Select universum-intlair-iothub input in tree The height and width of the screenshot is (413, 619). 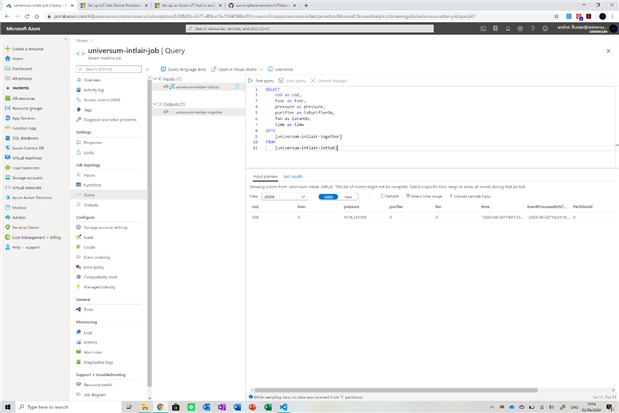point(195,87)
